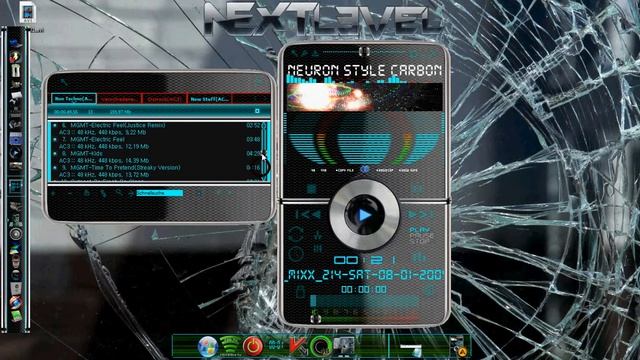Open the red K antivirus dock icon
The width and height of the screenshot is (640, 360).
298,346
